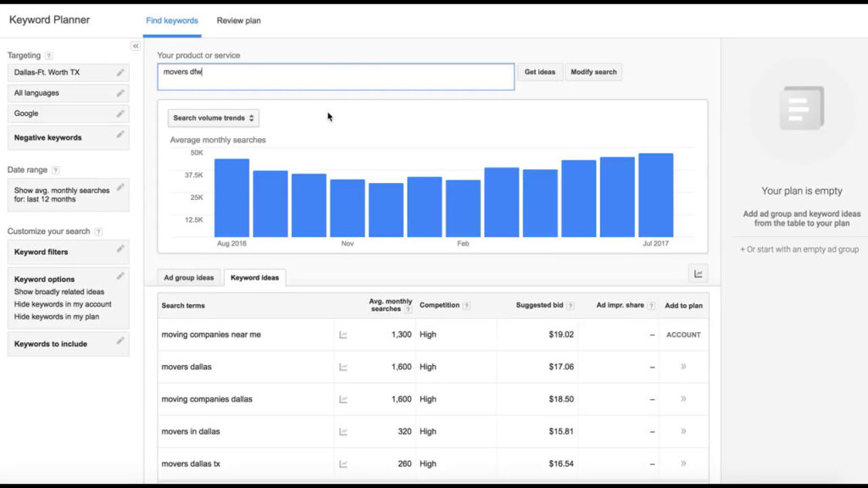
Task: Open Customize your search help icon
Action: [98, 232]
